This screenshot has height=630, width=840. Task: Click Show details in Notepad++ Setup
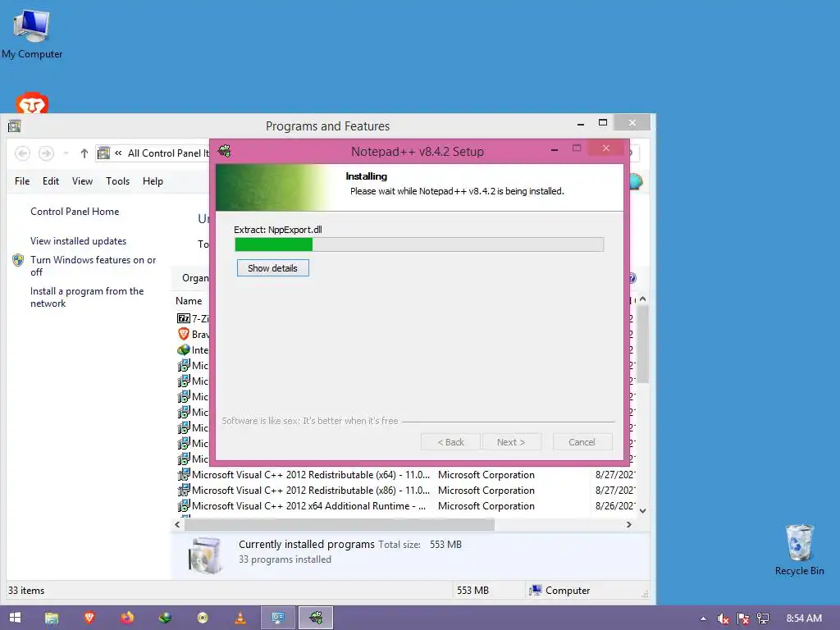coord(272,268)
